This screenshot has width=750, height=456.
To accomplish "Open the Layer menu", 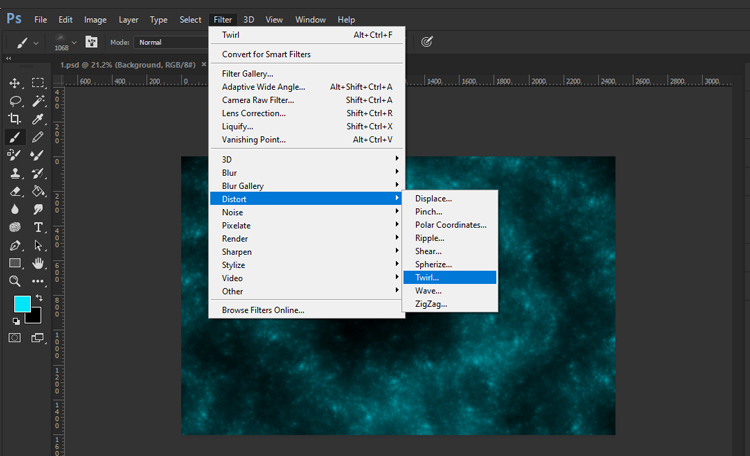I will (x=128, y=20).
